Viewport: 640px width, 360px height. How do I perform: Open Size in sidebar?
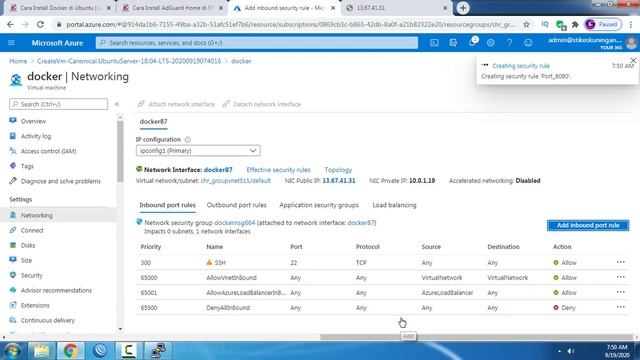pos(26,260)
